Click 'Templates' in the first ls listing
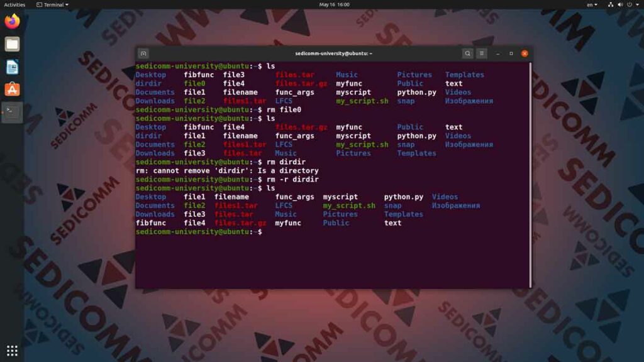The image size is (644, 362). [465, 75]
